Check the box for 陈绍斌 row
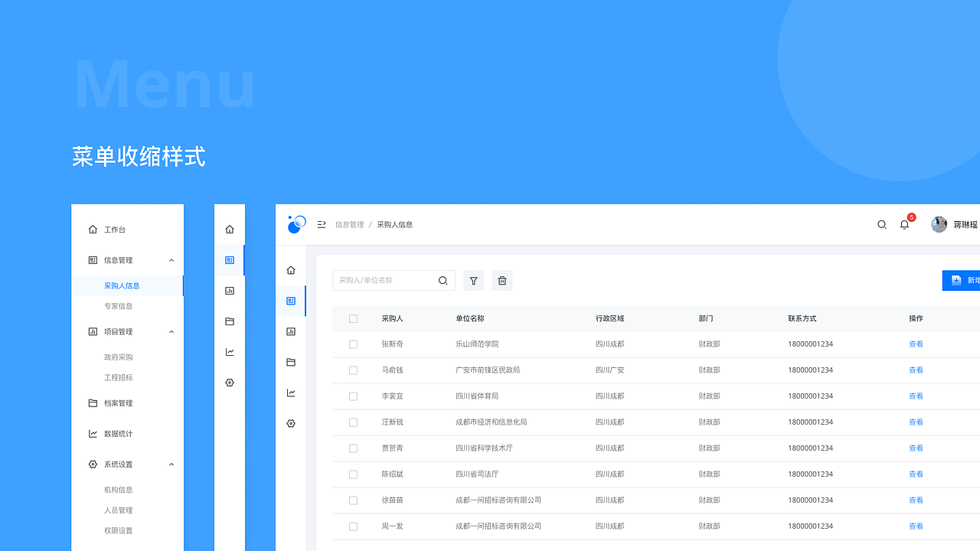 (353, 474)
